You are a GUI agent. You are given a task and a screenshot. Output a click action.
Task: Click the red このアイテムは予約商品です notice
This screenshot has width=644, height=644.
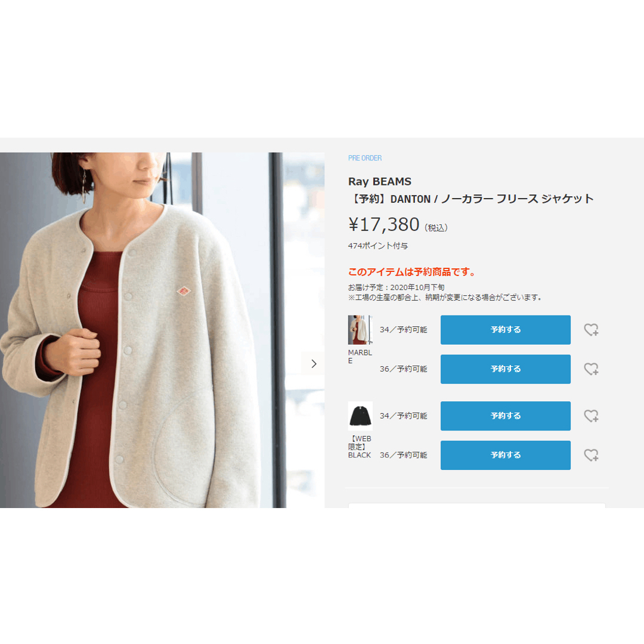pos(412,272)
